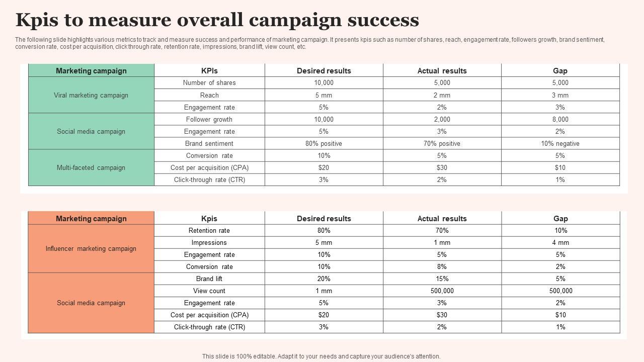Select the "Number of shares" KPI cell
Viewport: 644px width, 362px height.
(209, 83)
